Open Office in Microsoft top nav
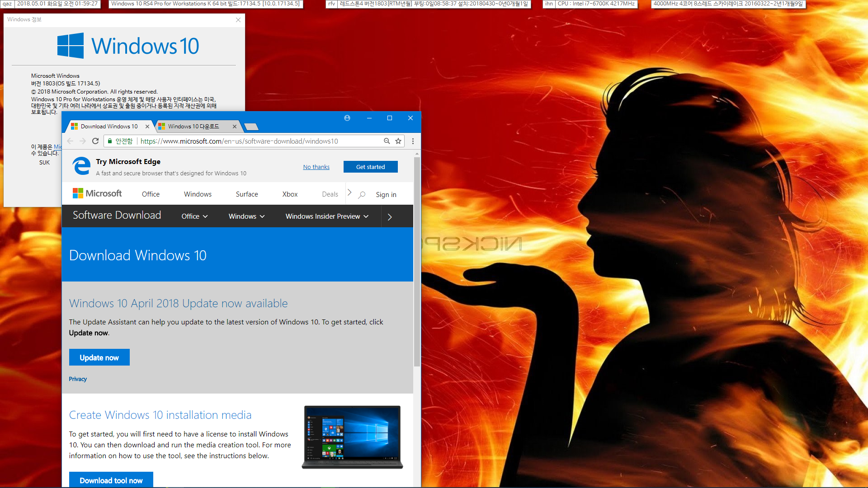 [151, 194]
